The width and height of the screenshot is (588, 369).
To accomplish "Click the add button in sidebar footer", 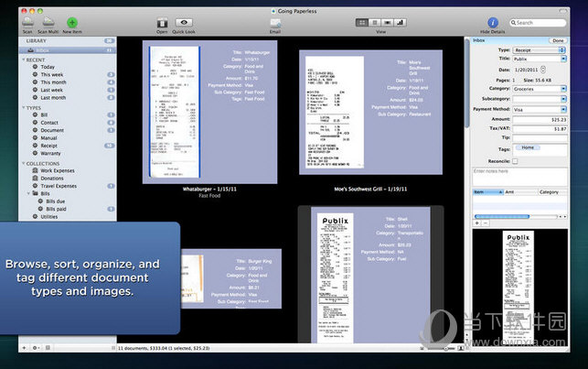I will (x=24, y=348).
